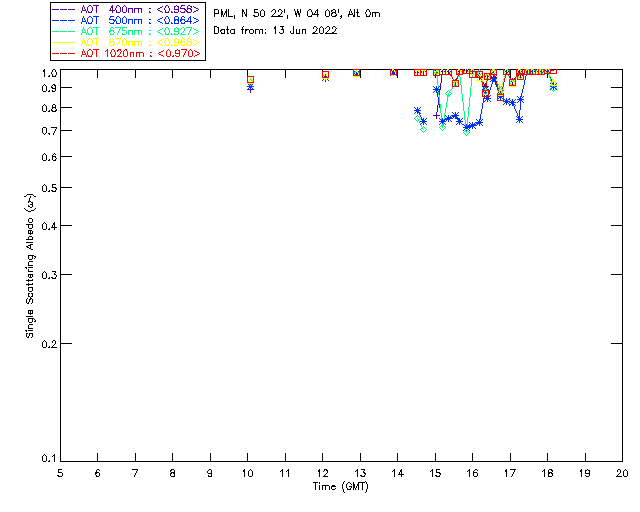Click the purple plus marker near 15 GMT, 0.76
This screenshot has width=640, height=512.
[x=436, y=116]
